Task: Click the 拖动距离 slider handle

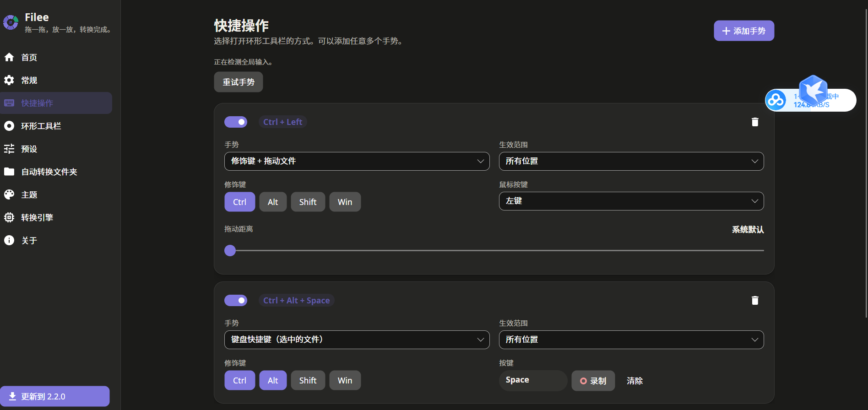Action: [x=230, y=250]
